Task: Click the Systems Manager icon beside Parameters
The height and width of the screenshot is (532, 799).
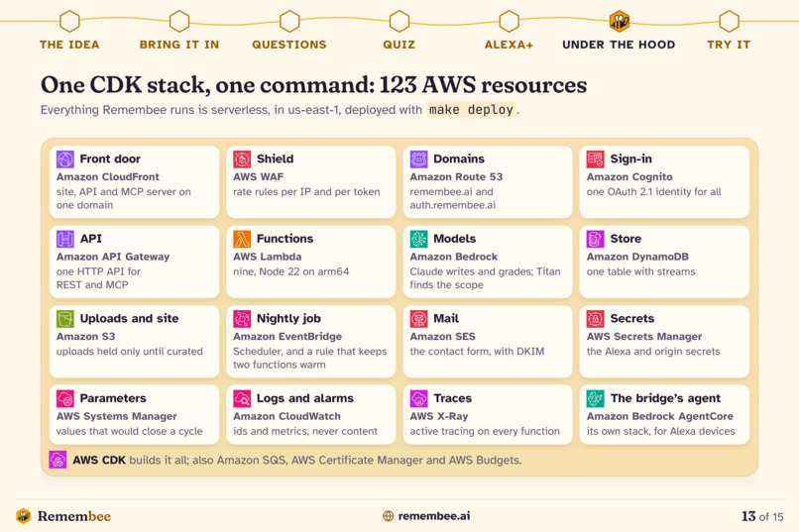Action: pos(65,398)
